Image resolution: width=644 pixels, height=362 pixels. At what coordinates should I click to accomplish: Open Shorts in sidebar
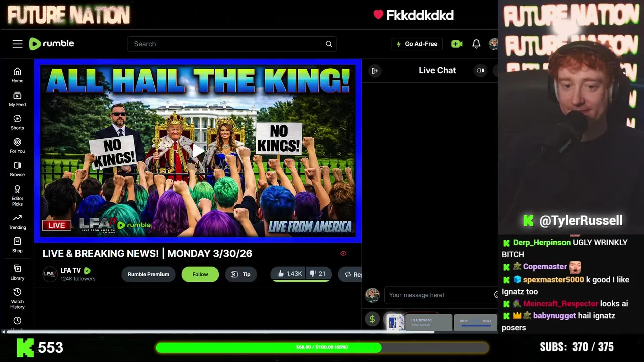click(17, 122)
